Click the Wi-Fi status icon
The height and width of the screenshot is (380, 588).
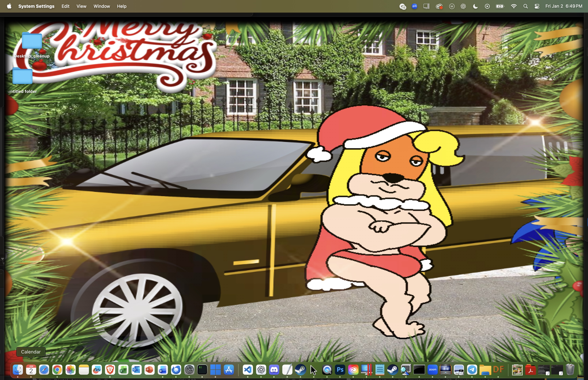514,6
